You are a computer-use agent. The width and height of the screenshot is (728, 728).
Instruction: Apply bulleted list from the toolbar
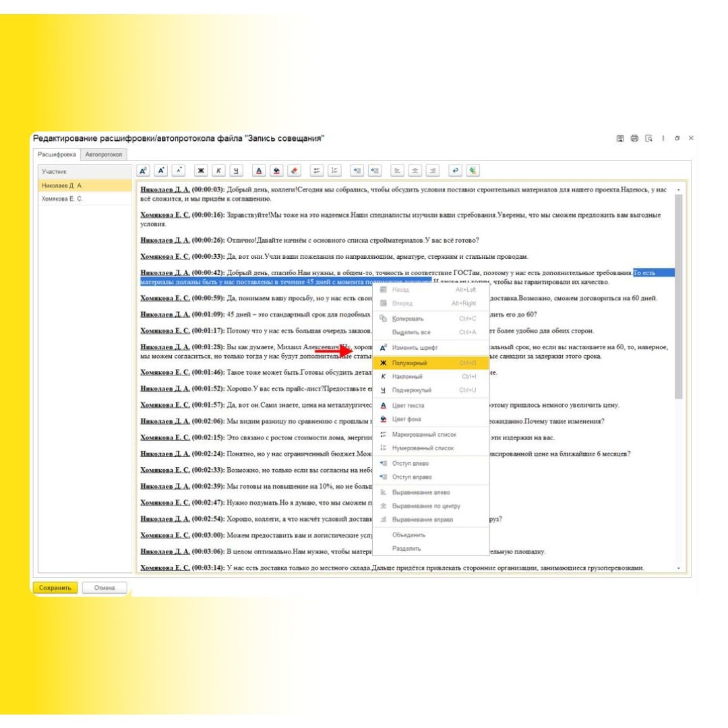[x=317, y=171]
